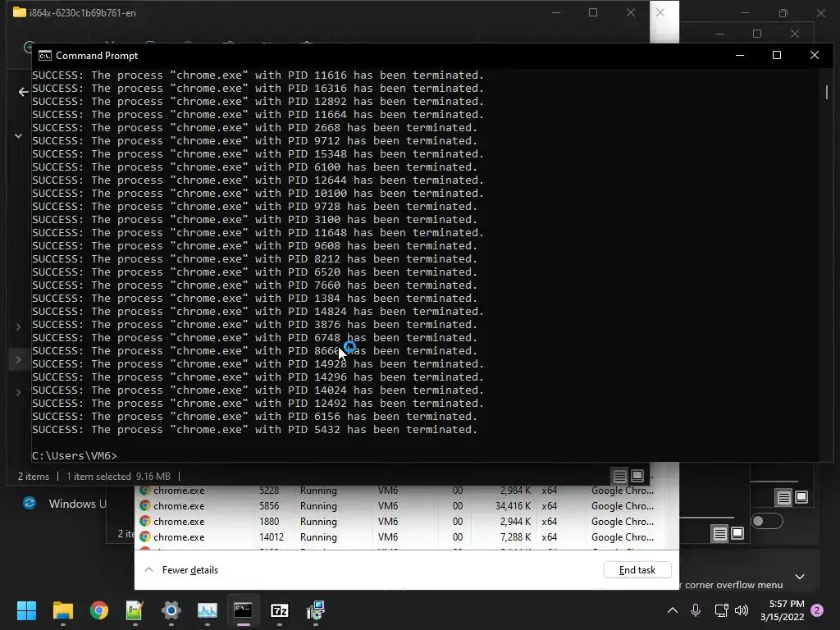Screen dimensions: 840x630
Task: Open 7-Zip from the taskbar
Action: [x=279, y=610]
